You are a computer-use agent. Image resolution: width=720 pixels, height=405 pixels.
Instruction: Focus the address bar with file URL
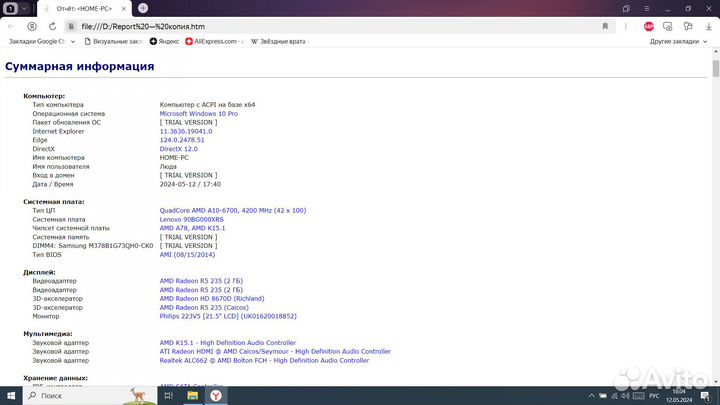point(338,26)
